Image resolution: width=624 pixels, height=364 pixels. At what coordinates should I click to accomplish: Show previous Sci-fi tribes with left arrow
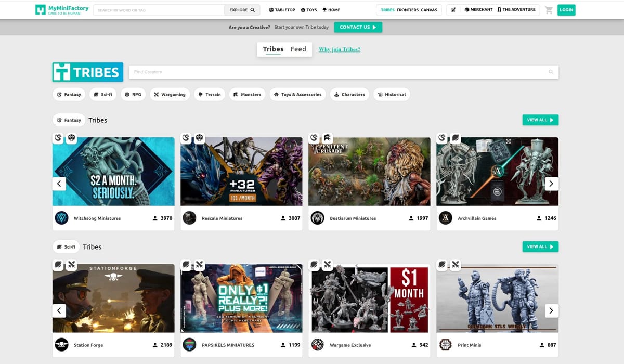pos(59,310)
